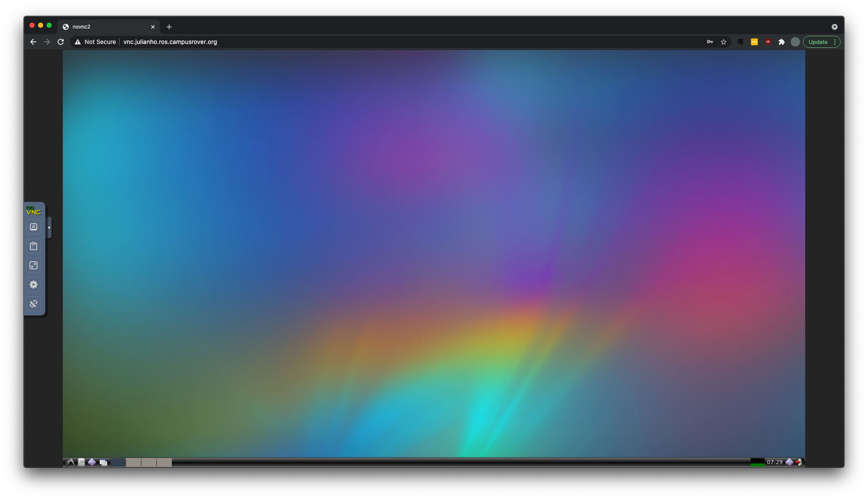Open the Extensions puzzle piece menu
This screenshot has width=868, height=499.
click(782, 42)
